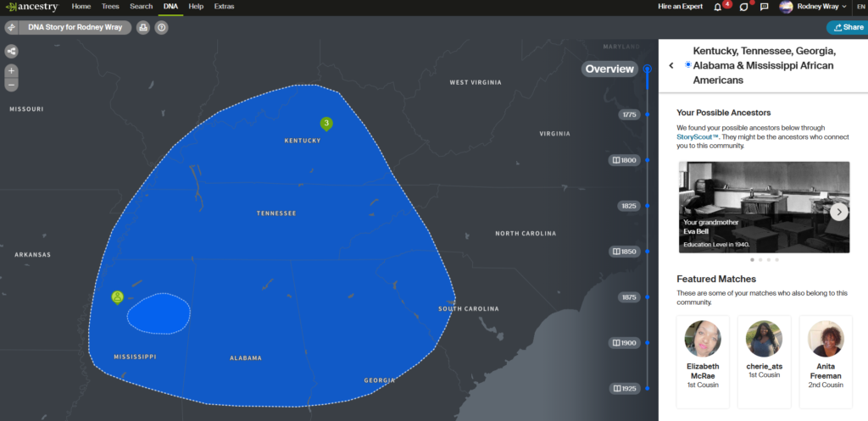Open Elizabeth McRae's featured match card
This screenshot has width=868, height=421.
pos(703,354)
